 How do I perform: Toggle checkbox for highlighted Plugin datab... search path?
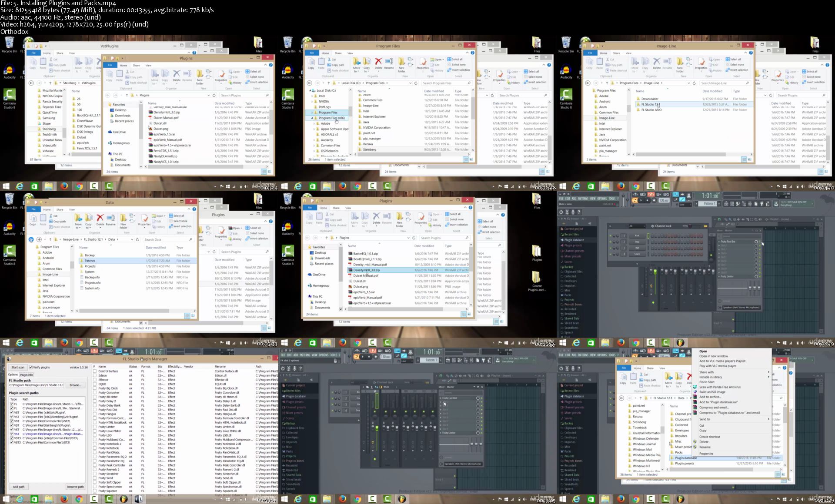tap(12, 434)
